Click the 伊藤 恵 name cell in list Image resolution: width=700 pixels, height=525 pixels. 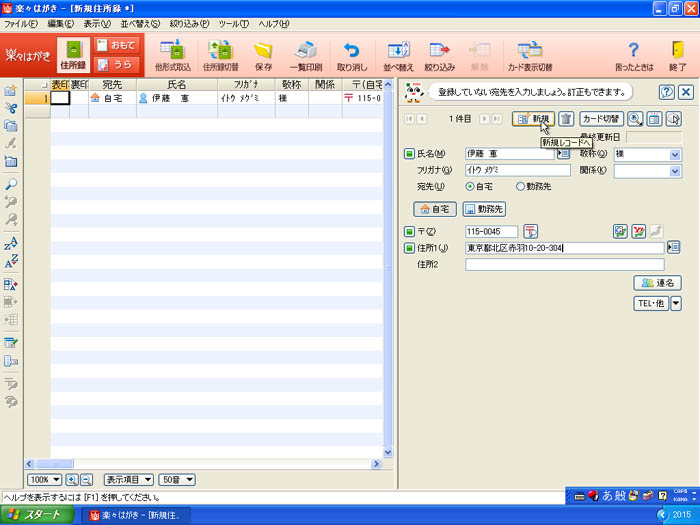177,98
